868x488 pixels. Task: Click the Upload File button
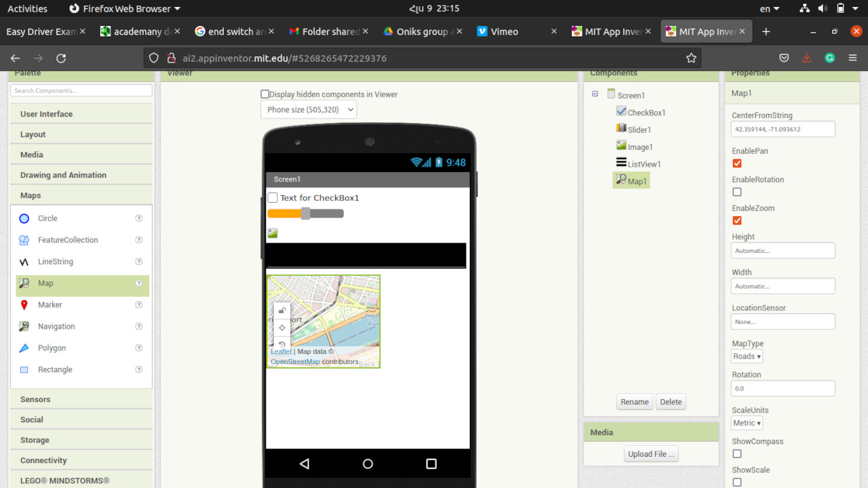tap(651, 454)
